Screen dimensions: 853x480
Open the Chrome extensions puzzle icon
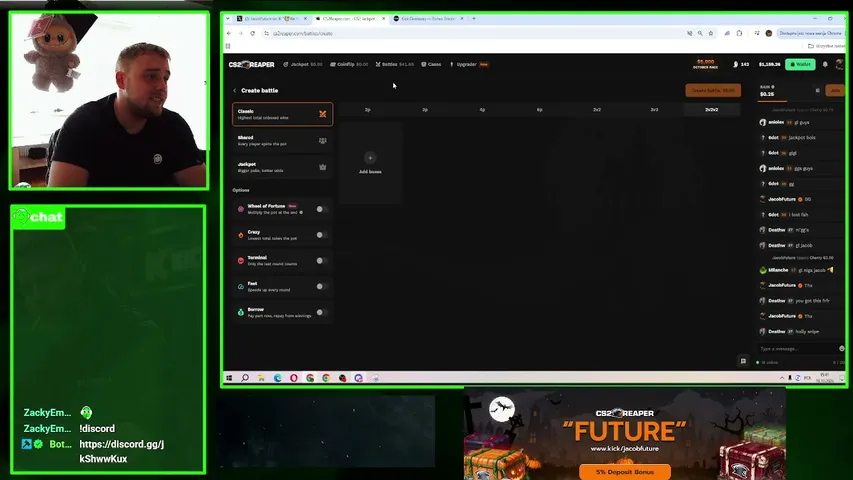pyautogui.click(x=739, y=33)
